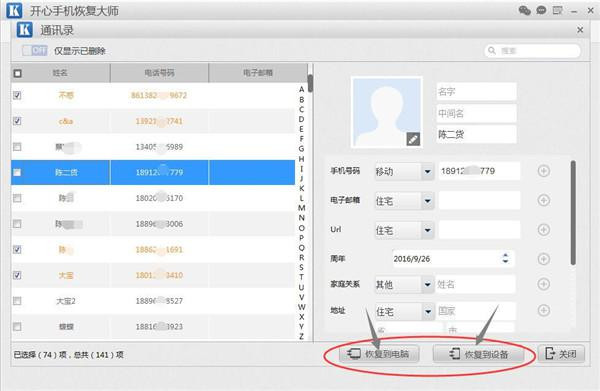Click the contact avatar thumbnail
This screenshot has width=600, height=391.
[x=386, y=112]
